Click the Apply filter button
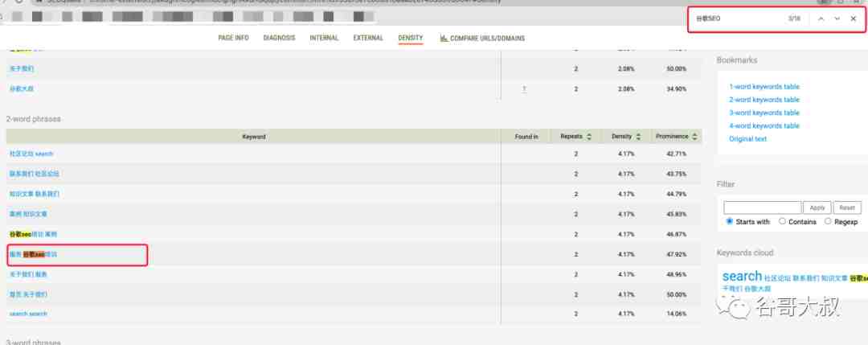 817,207
